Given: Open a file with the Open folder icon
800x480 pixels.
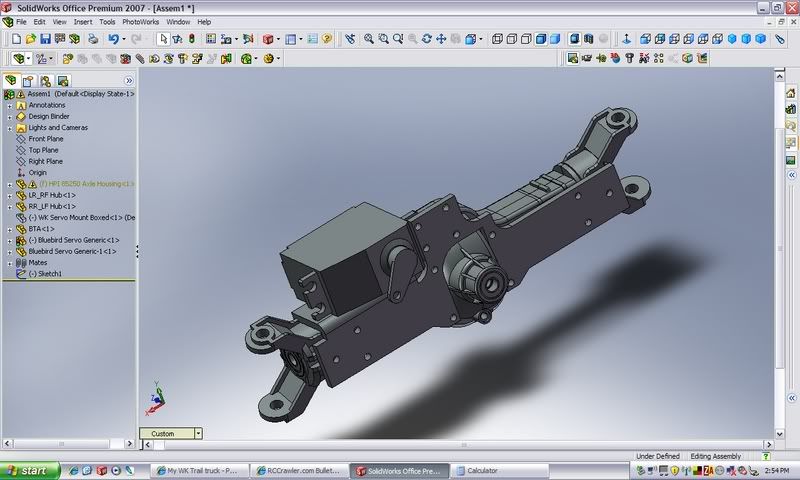Looking at the screenshot, I should click(x=31, y=39).
